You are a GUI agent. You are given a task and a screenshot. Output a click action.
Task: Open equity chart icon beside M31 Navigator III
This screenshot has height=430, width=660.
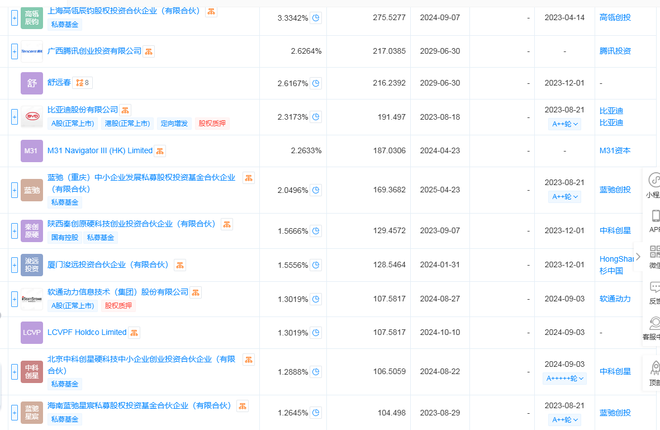click(161, 151)
